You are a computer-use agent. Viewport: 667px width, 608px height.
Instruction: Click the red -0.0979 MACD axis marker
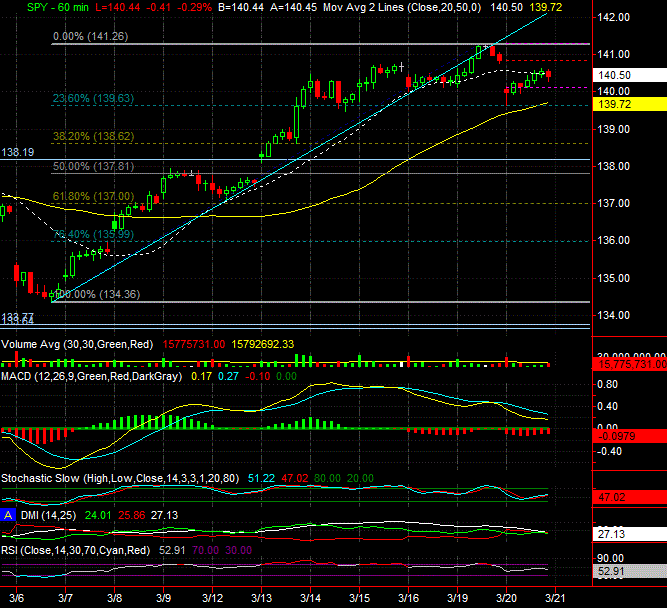point(630,436)
